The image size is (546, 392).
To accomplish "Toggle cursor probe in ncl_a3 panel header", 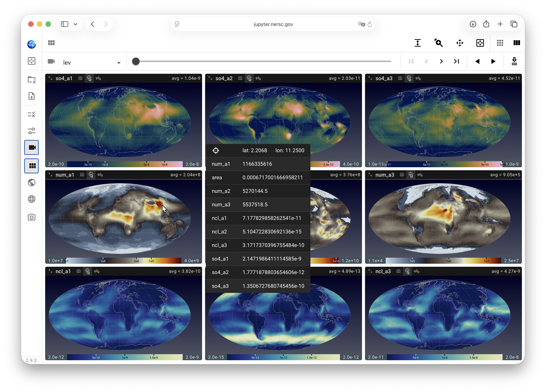I will point(407,271).
